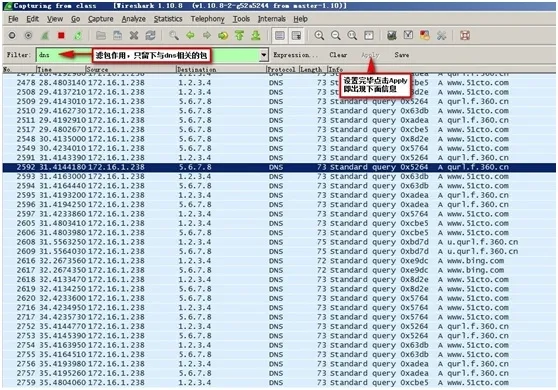
Task: Open the Capture menu
Action: (100, 19)
